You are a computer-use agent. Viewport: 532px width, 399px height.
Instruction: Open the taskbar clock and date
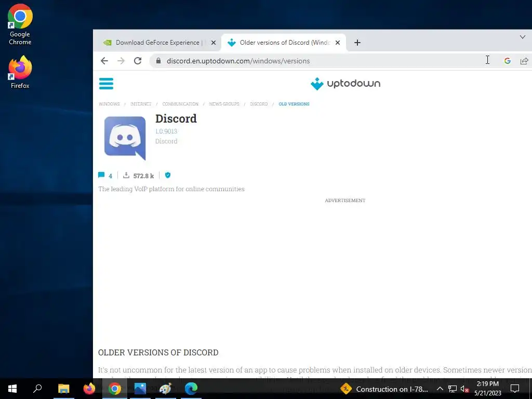point(487,389)
